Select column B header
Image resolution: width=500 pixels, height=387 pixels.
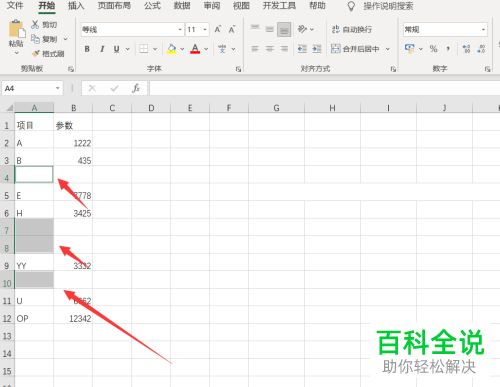[x=73, y=108]
